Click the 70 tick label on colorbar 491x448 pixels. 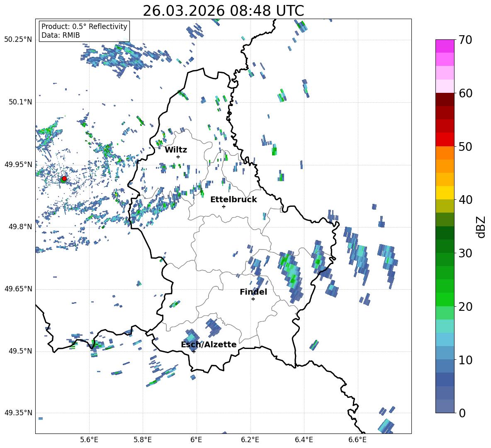coord(466,40)
